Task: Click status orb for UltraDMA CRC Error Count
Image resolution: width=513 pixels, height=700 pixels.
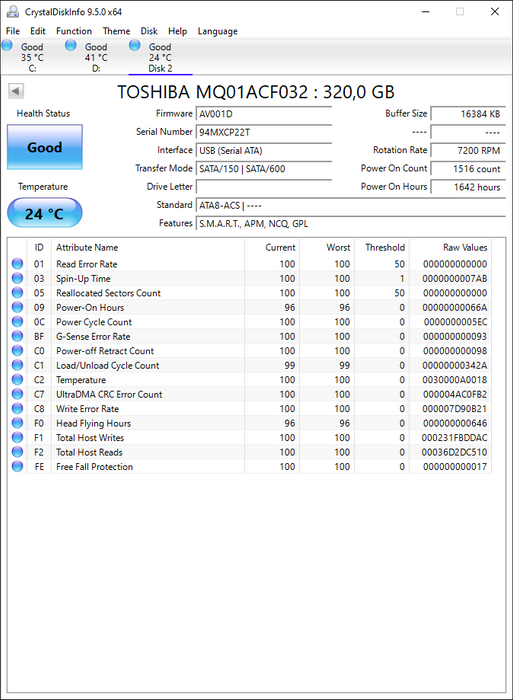Action: pyautogui.click(x=17, y=394)
